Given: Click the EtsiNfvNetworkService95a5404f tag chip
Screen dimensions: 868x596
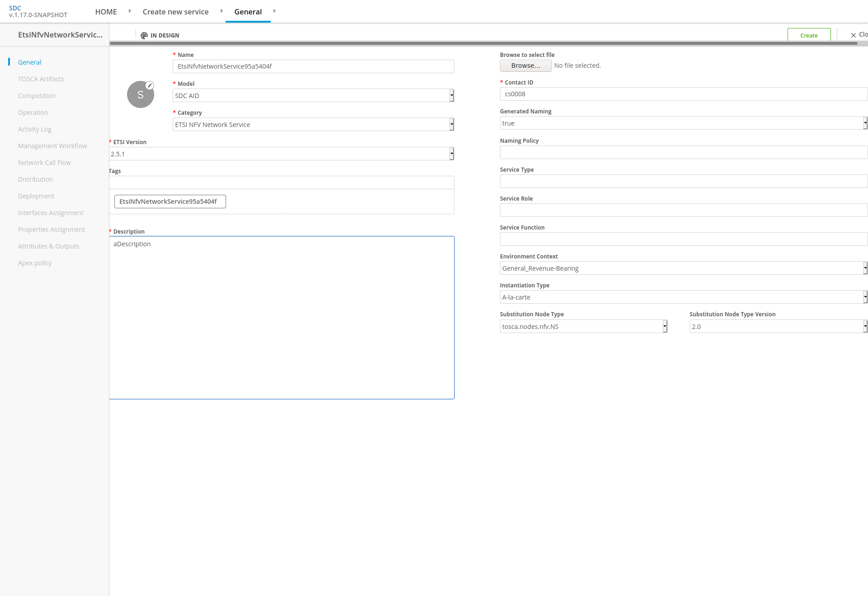Looking at the screenshot, I should pos(170,202).
